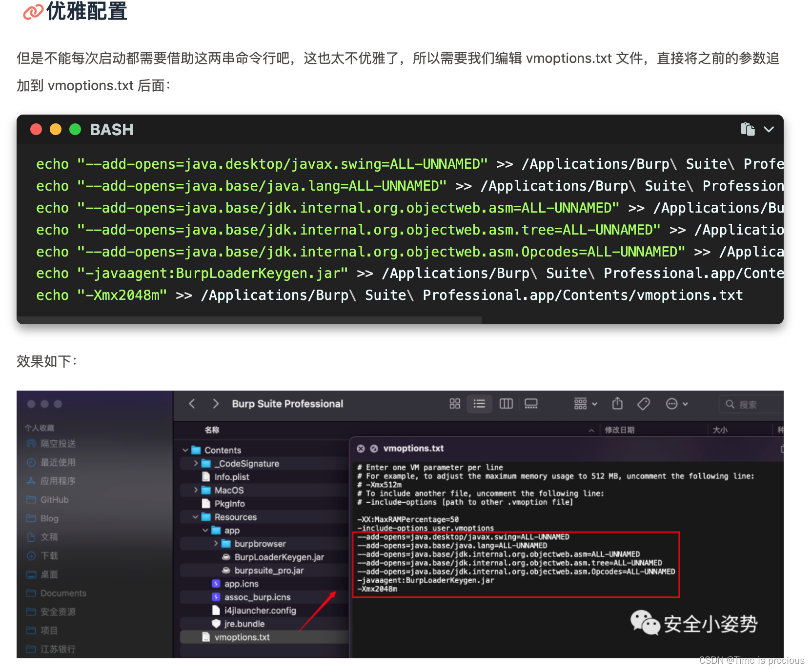Collapse the BASH code block with chevron
The width and height of the screenshot is (812, 670).
pyautogui.click(x=769, y=129)
